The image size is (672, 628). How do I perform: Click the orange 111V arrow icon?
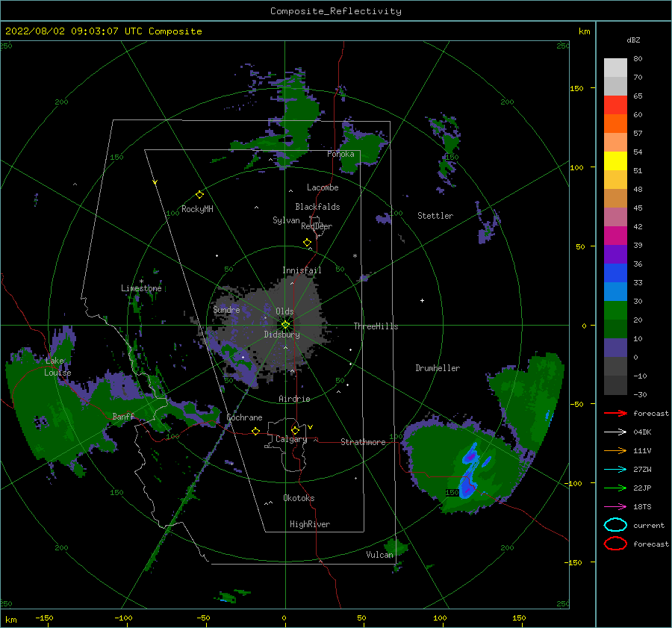click(615, 450)
